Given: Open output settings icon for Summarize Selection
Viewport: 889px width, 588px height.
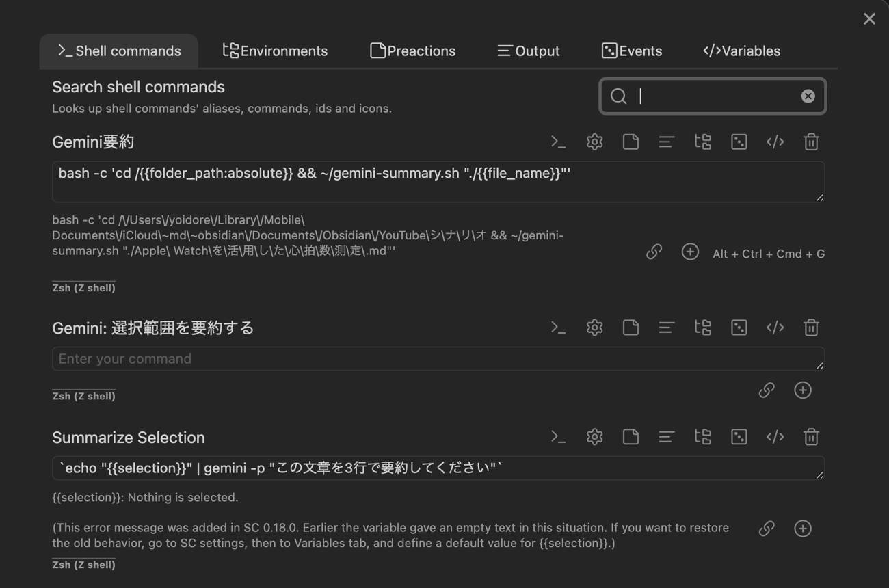Looking at the screenshot, I should point(667,437).
